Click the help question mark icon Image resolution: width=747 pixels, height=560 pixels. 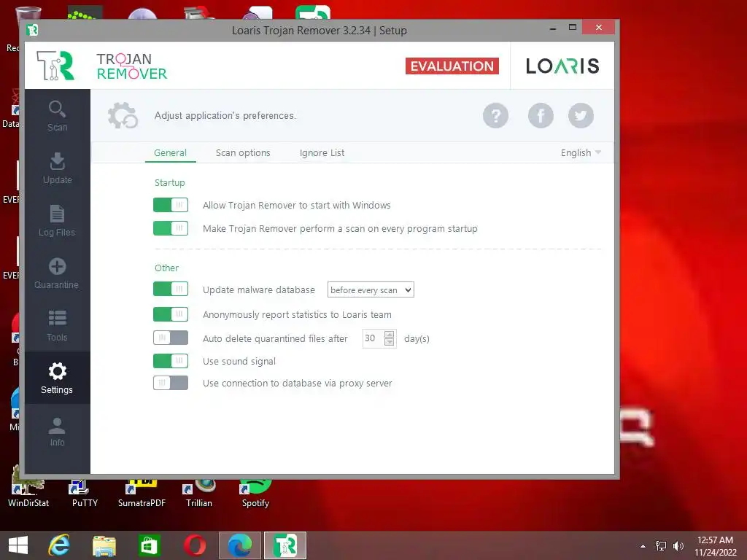pos(495,115)
